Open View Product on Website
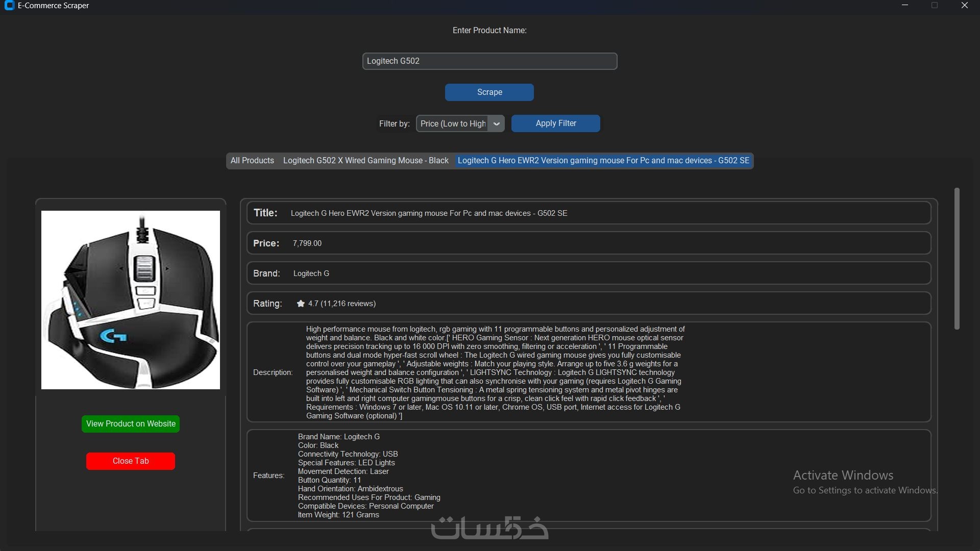 (x=131, y=424)
